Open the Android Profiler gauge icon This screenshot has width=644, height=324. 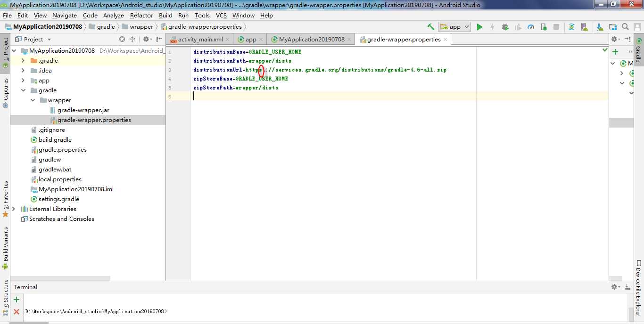[x=531, y=27]
